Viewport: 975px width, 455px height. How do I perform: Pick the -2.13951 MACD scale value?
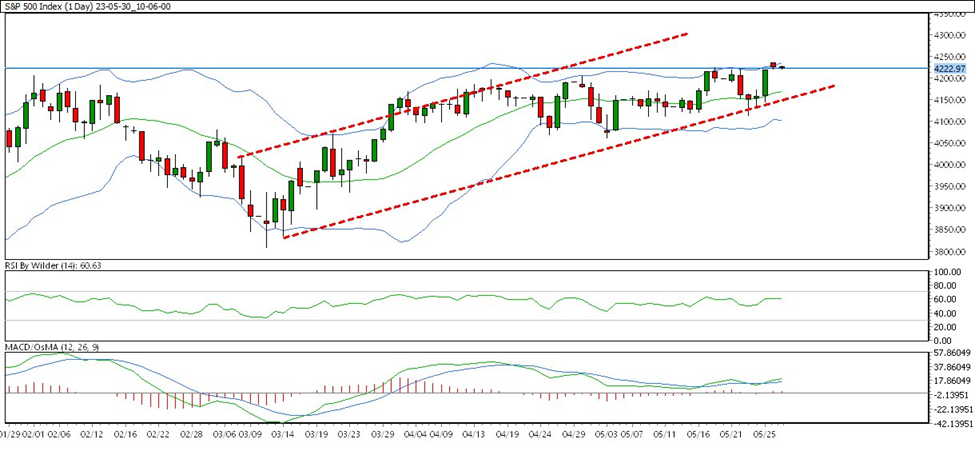[953, 395]
